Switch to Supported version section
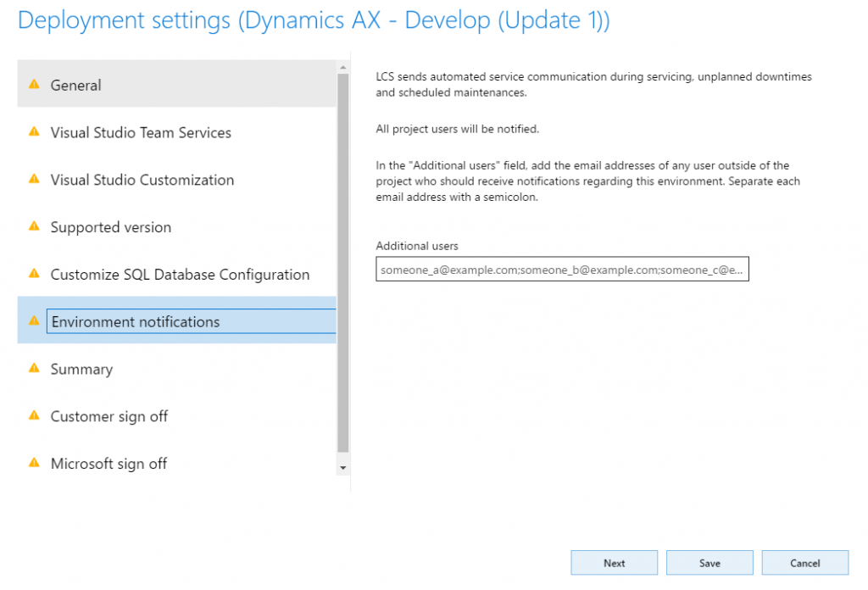The image size is (868, 590). click(111, 227)
